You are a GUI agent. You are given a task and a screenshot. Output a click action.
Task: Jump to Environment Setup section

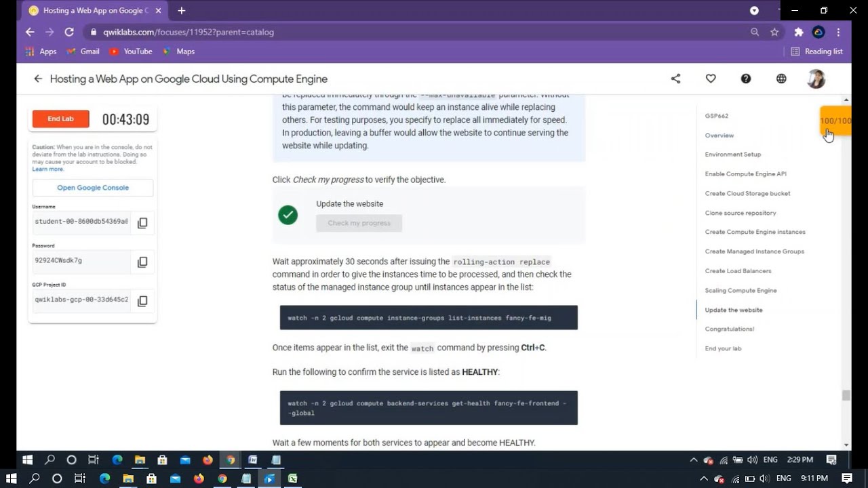732,155
